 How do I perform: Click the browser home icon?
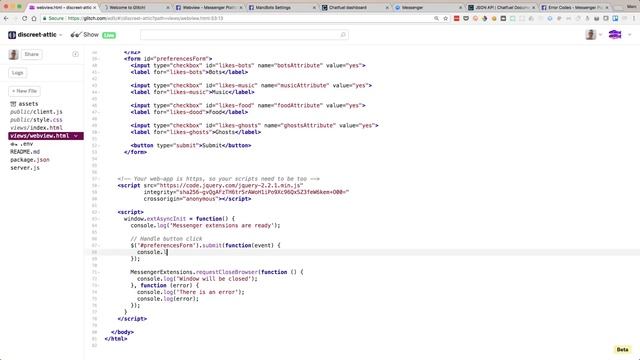pyautogui.click(x=34, y=18)
